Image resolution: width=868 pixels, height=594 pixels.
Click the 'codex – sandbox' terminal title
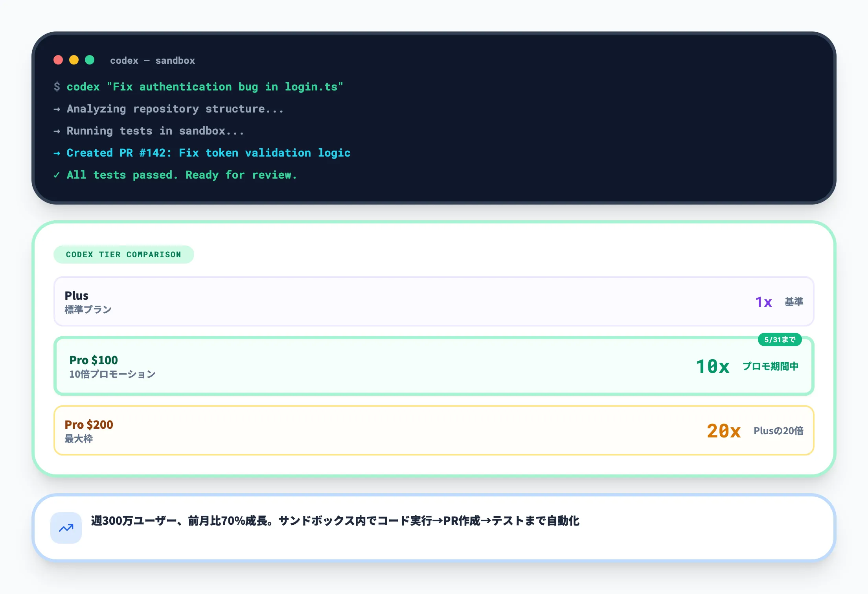153,61
